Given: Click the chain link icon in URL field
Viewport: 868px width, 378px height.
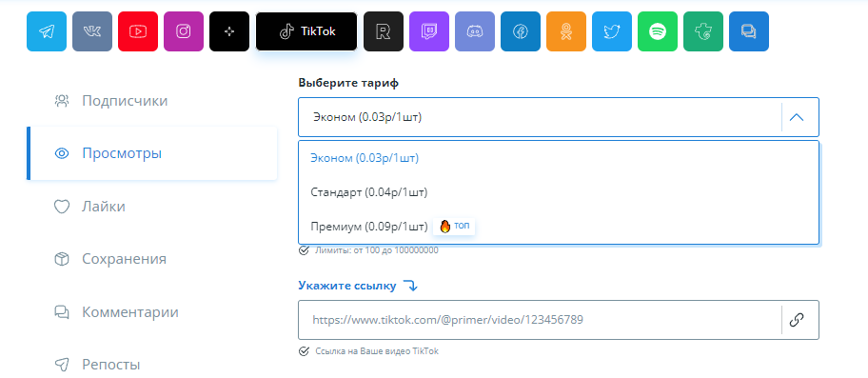Looking at the screenshot, I should 797,320.
